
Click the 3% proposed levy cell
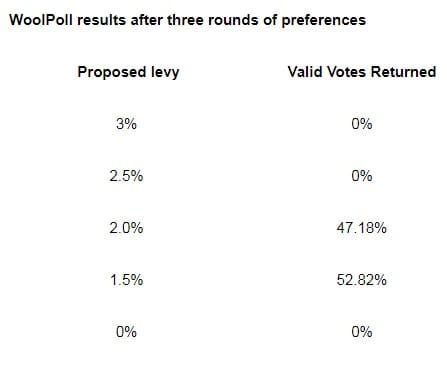pos(126,124)
